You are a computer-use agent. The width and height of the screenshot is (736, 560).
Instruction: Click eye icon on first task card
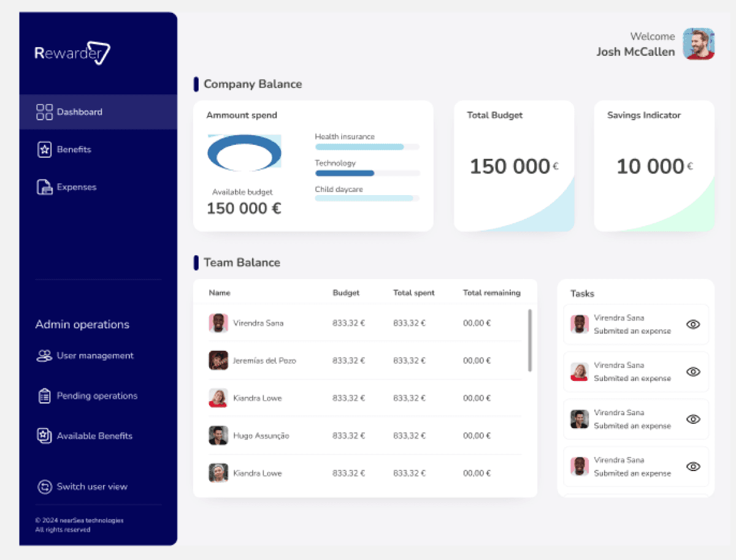click(x=693, y=324)
